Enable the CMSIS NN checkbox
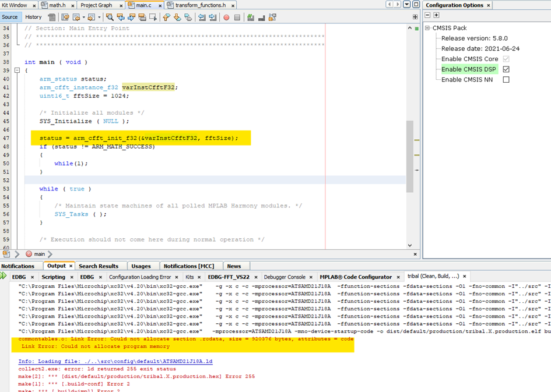 [x=506, y=80]
